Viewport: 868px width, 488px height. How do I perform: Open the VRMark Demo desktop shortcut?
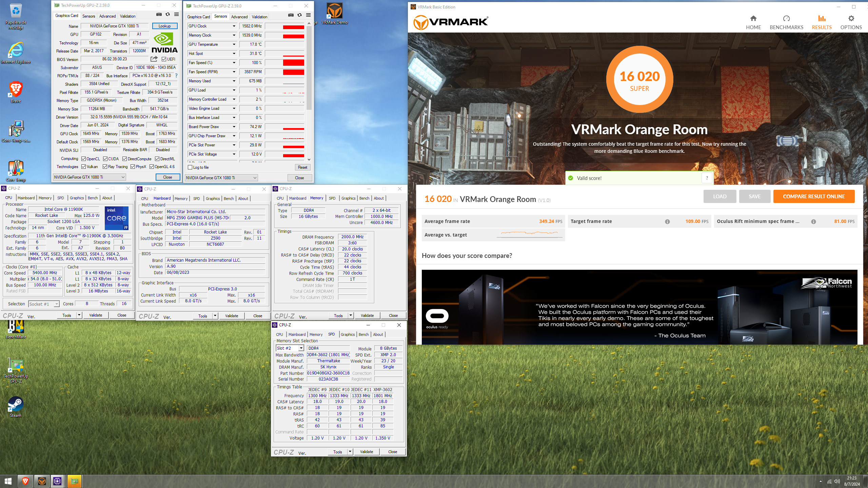coord(334,14)
